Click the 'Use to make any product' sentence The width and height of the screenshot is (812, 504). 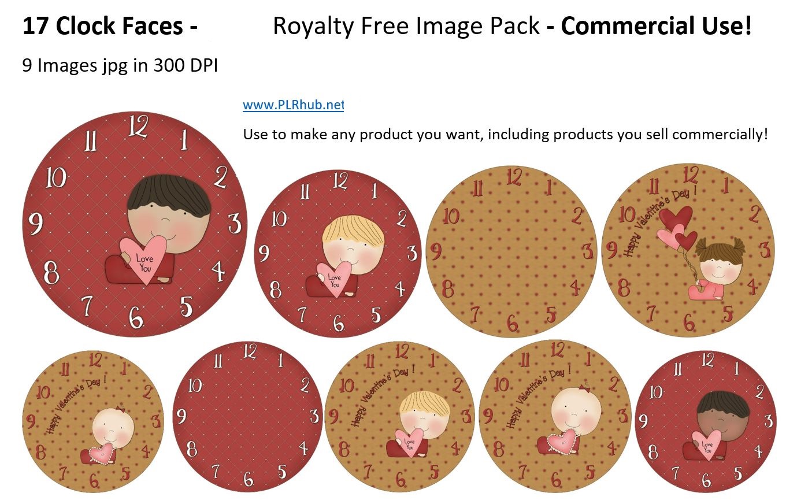506,134
